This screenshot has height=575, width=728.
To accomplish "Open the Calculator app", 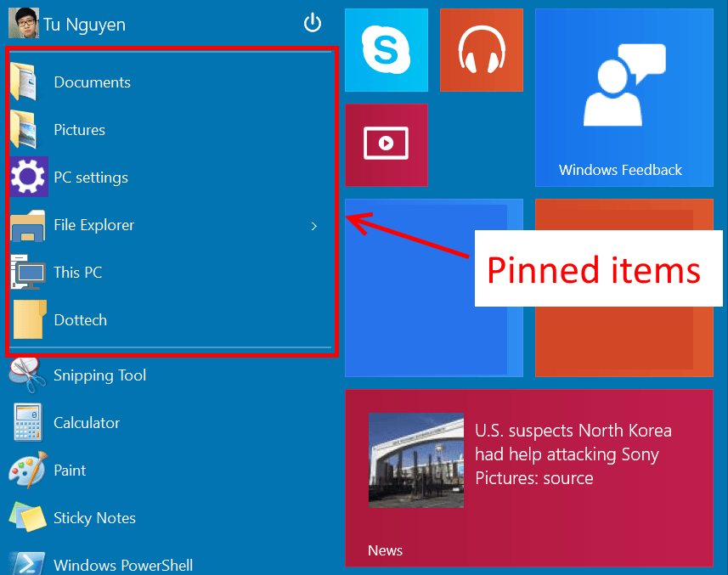I will tap(88, 422).
